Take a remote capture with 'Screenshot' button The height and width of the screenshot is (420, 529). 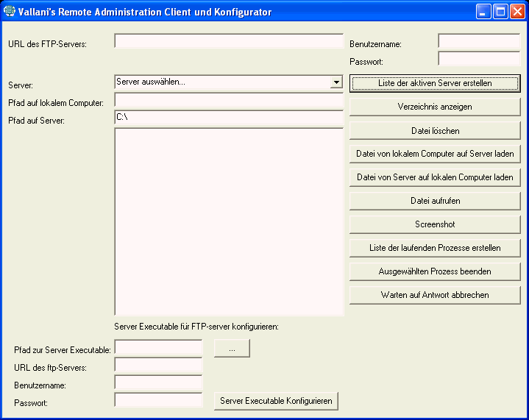pyautogui.click(x=435, y=224)
